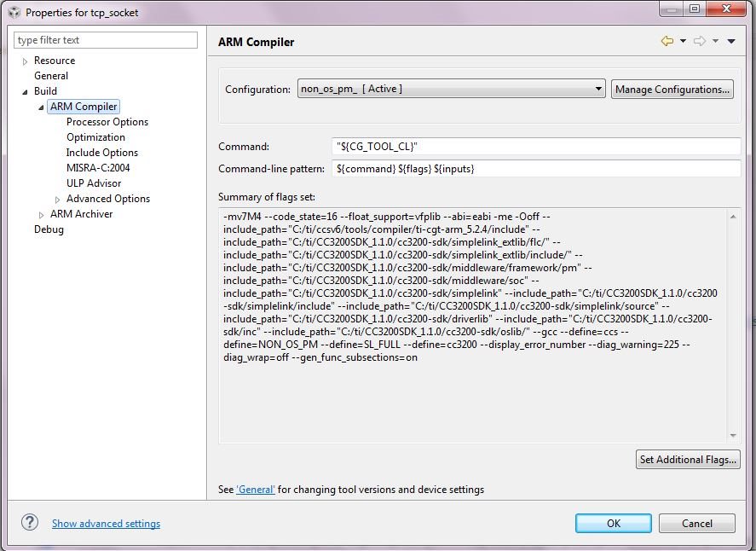
Task: Open Include Options page
Action: [x=101, y=153]
